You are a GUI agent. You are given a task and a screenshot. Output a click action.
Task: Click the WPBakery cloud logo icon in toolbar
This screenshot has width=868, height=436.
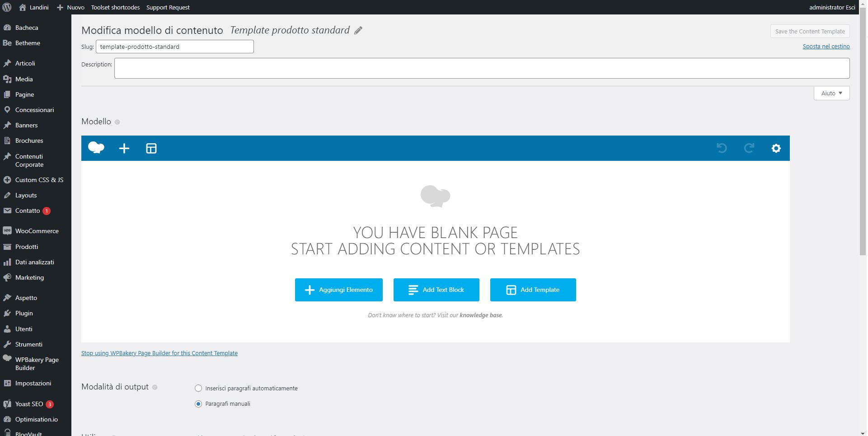point(96,148)
